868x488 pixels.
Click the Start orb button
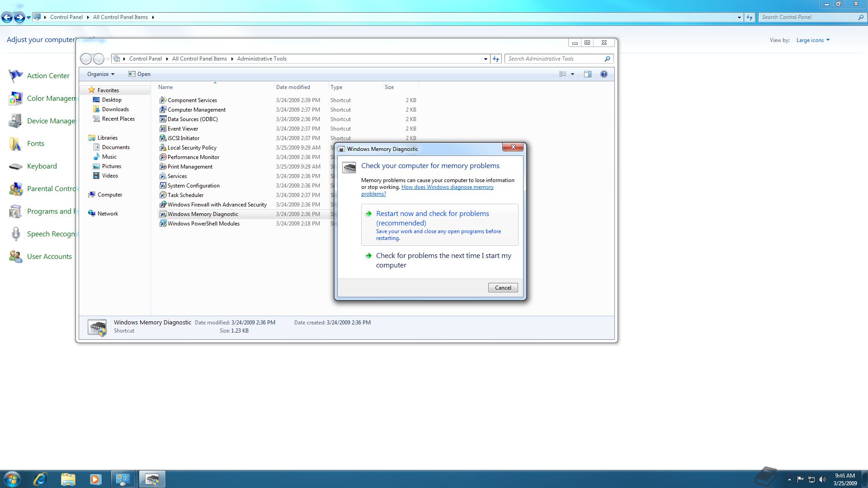[12, 479]
